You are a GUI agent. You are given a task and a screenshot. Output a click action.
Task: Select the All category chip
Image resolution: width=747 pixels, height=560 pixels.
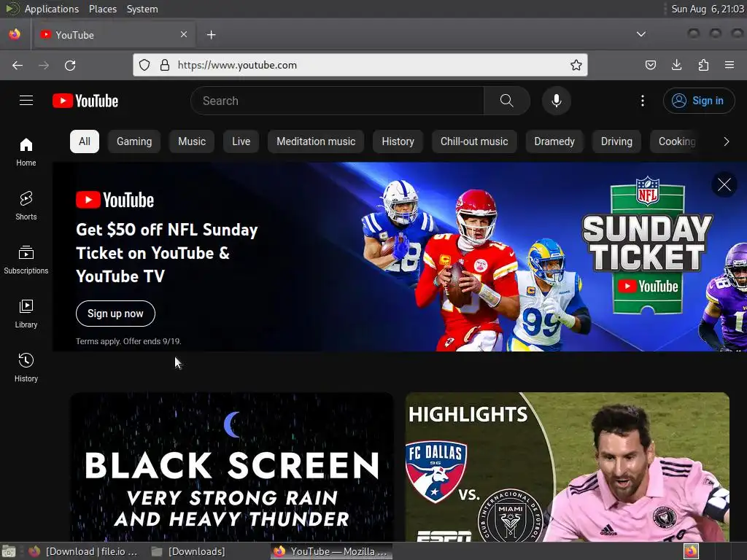pyautogui.click(x=85, y=141)
